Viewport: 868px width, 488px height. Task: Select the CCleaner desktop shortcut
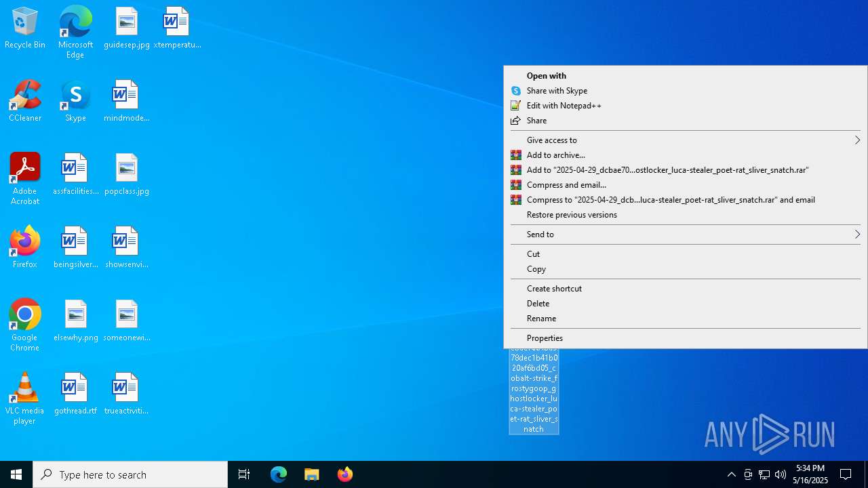coord(25,102)
